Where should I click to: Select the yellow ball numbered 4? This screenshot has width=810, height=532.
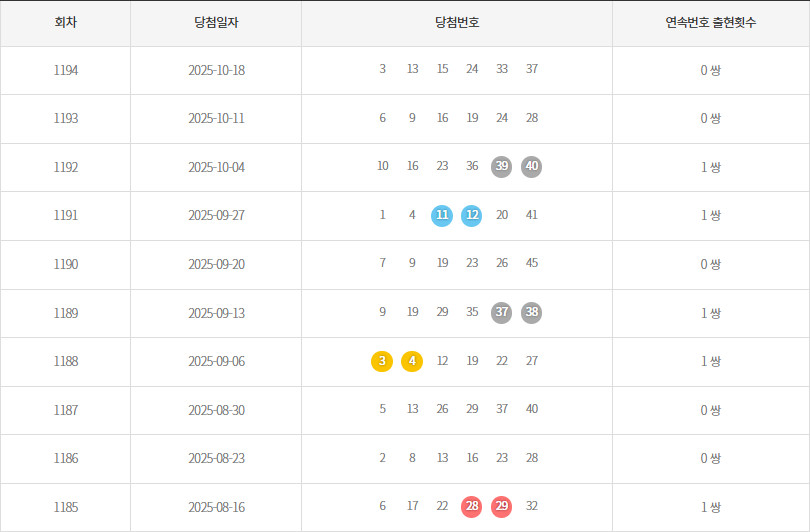tap(412, 361)
